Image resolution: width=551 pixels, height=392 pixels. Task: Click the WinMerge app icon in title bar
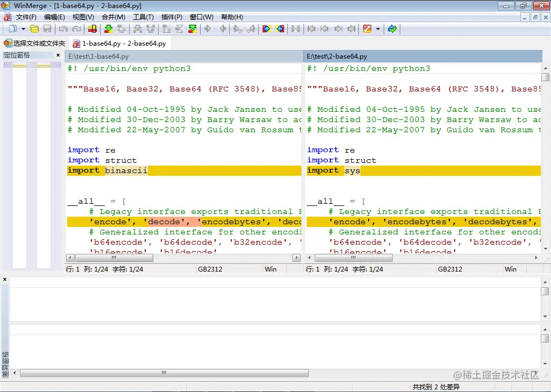5,5
